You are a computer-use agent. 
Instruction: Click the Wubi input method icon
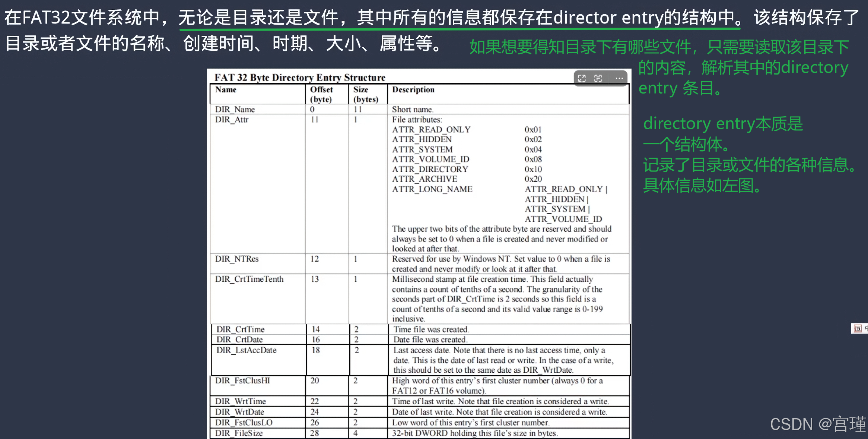tap(858, 328)
